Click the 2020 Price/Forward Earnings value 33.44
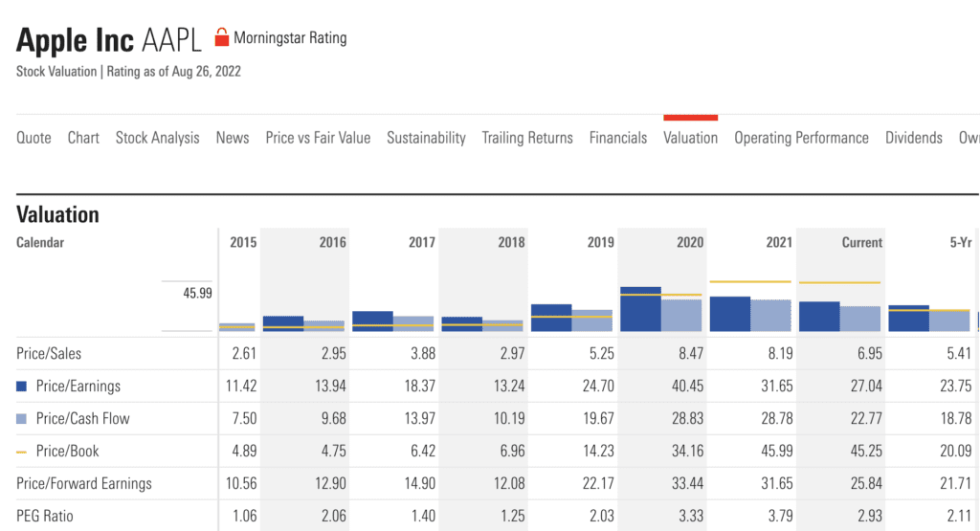Image resolution: width=980 pixels, height=531 pixels. click(x=687, y=483)
